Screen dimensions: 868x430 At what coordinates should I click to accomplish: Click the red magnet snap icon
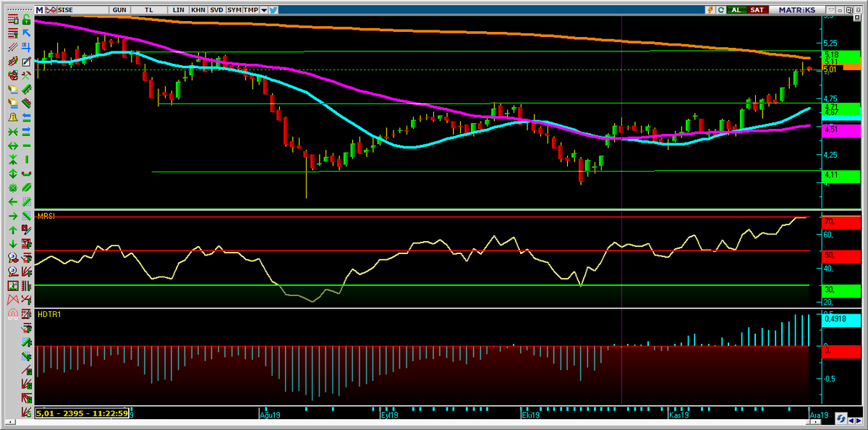click(13, 314)
